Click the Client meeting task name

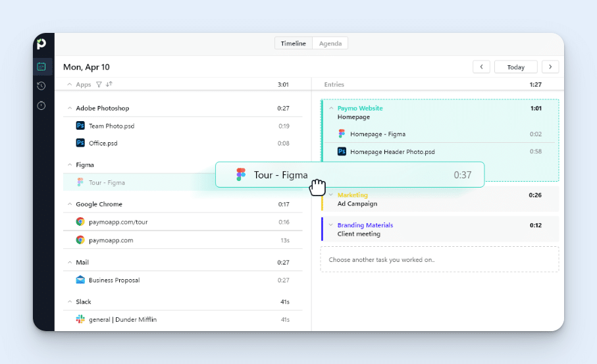[x=359, y=234]
